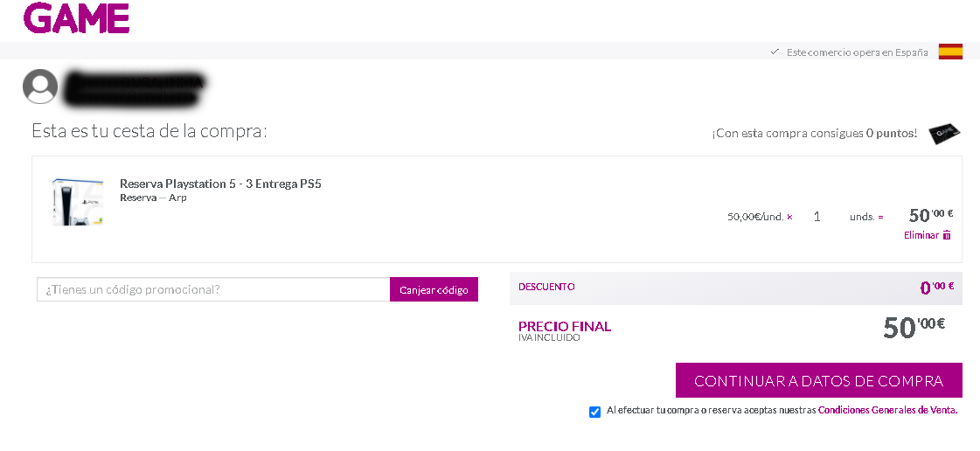The image size is (980, 451).
Task: Click the DESCUENTO summary row
Action: click(x=735, y=288)
